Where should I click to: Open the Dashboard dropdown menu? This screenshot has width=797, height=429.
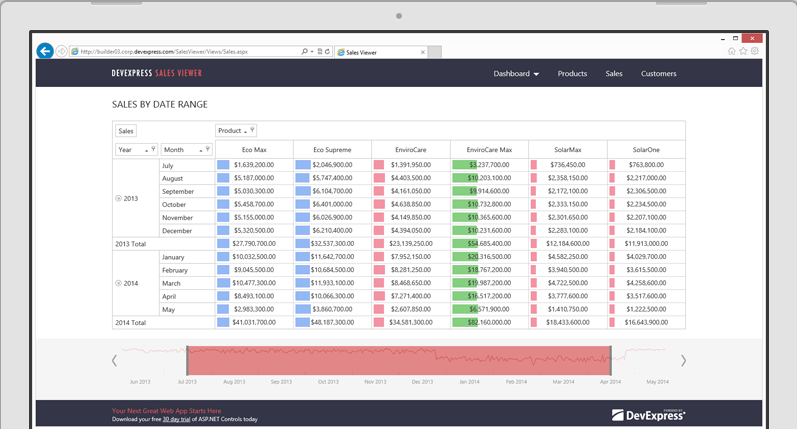coord(516,74)
